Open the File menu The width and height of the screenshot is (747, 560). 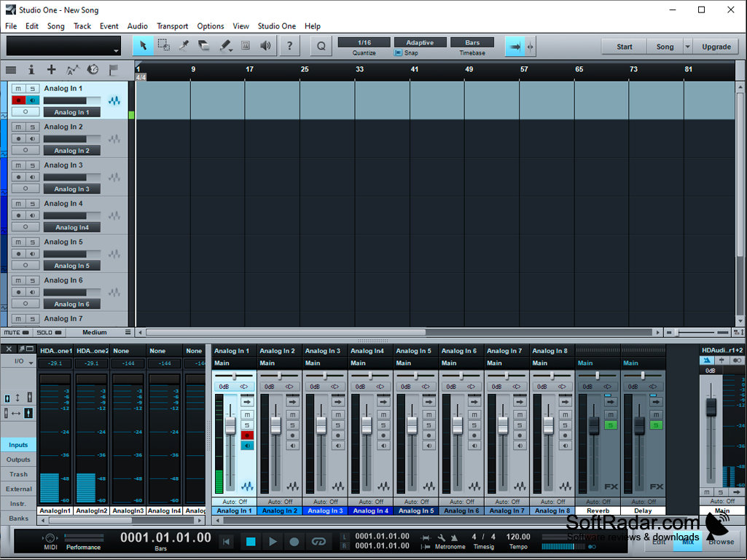pyautogui.click(x=10, y=26)
